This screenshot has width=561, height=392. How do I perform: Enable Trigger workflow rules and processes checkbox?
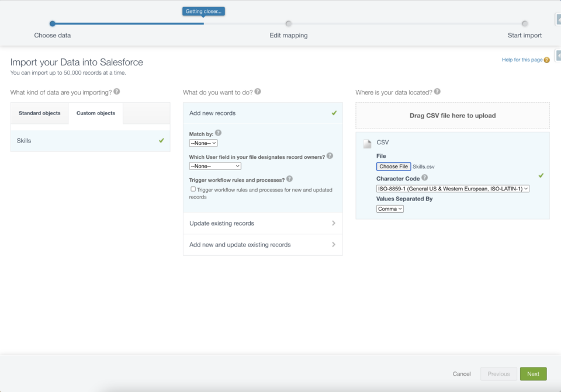coord(193,189)
